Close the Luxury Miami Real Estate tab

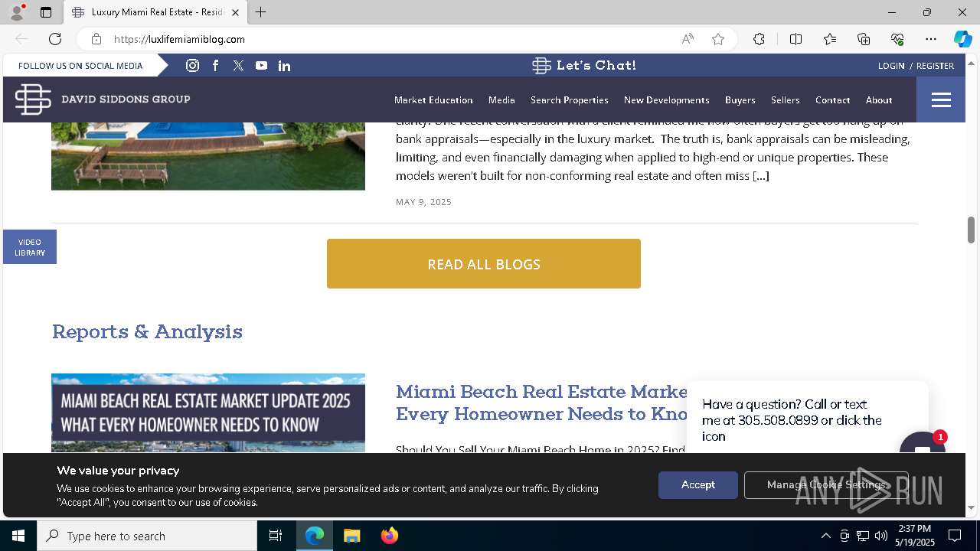coord(235,12)
